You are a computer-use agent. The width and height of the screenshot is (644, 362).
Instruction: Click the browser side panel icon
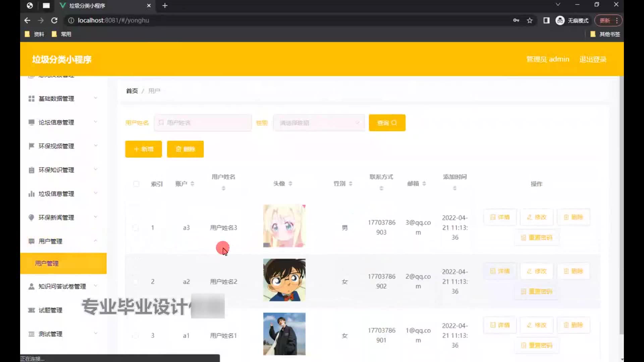pyautogui.click(x=546, y=20)
